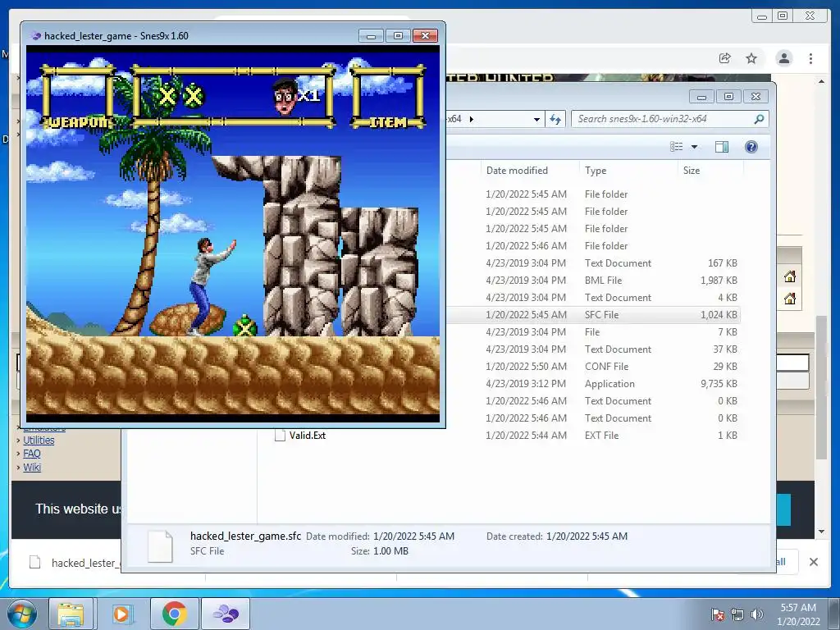The height and width of the screenshot is (630, 840).
Task: Select the Application 9,735 KB row
Action: [x=594, y=384]
